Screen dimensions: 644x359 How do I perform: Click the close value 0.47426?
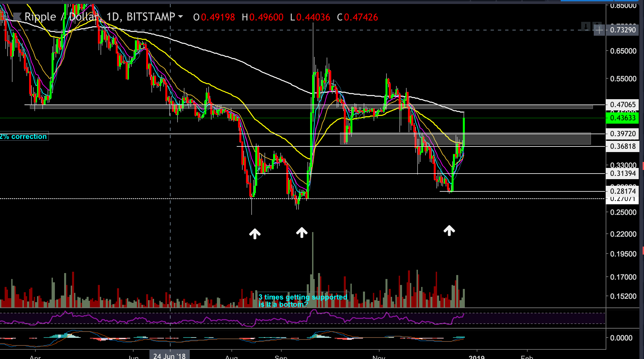click(x=361, y=17)
